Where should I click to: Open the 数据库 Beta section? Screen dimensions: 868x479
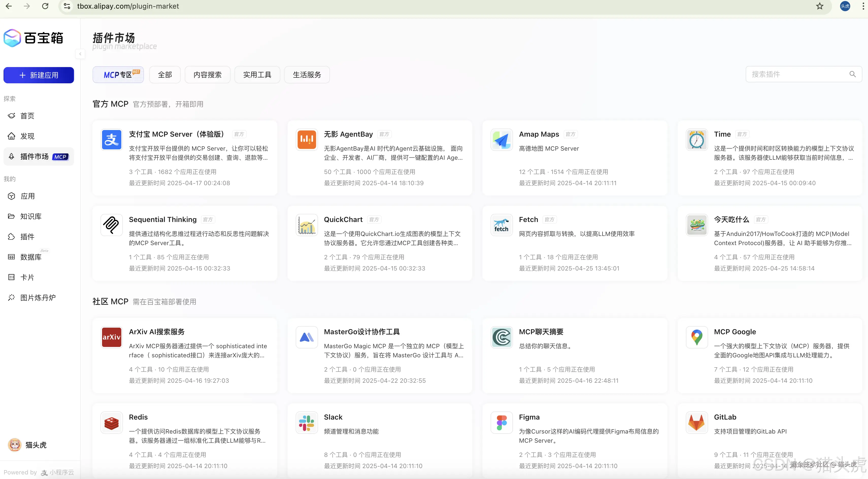point(31,257)
